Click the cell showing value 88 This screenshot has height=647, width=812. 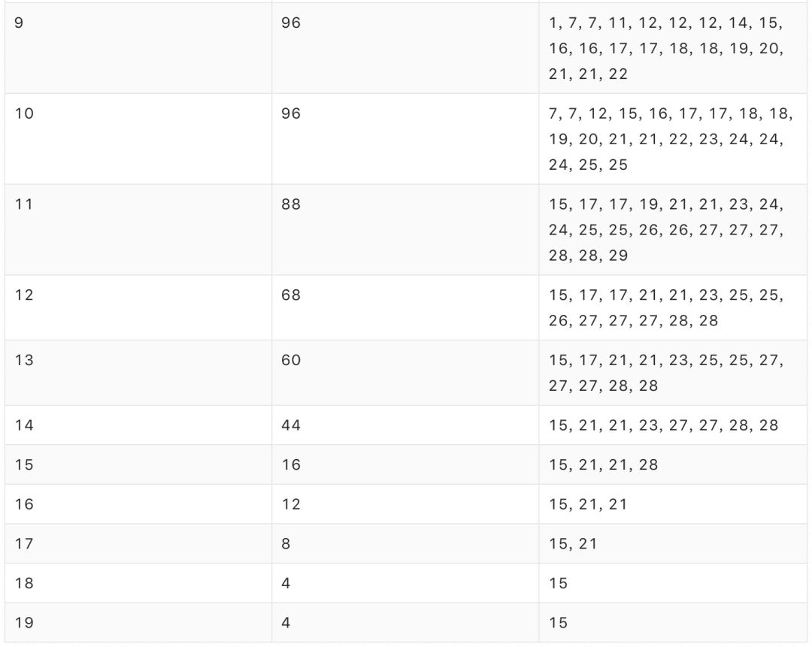point(290,204)
